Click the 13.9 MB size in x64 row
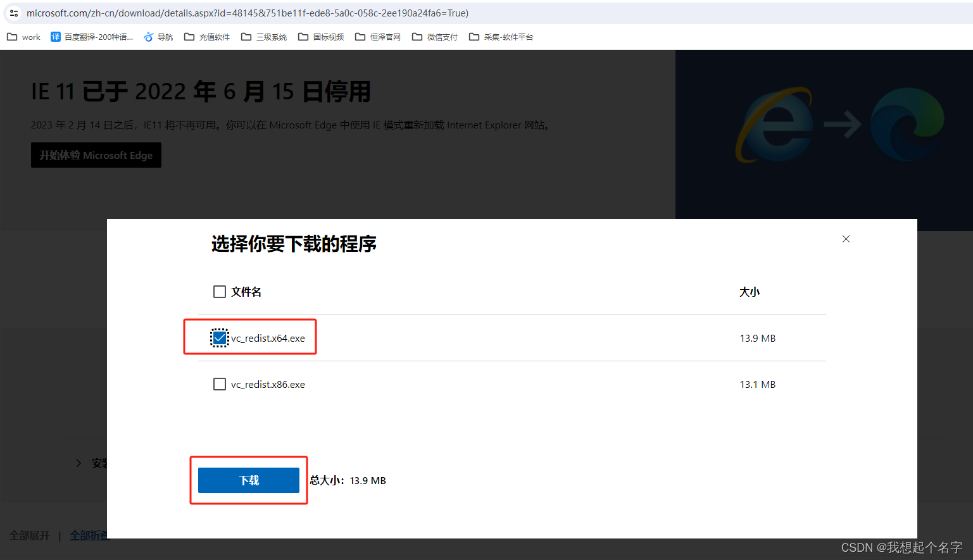 click(758, 338)
